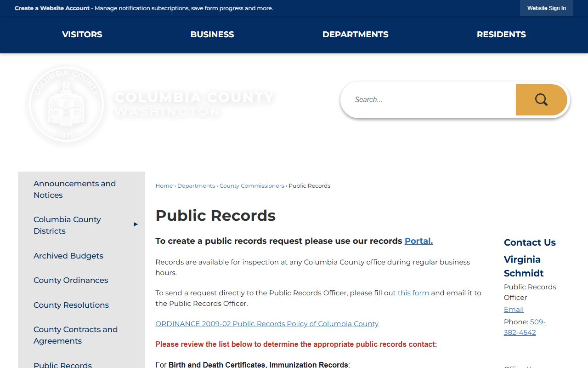588x368 pixels.
Task: Click Create a Website Account link
Action: pos(52,8)
